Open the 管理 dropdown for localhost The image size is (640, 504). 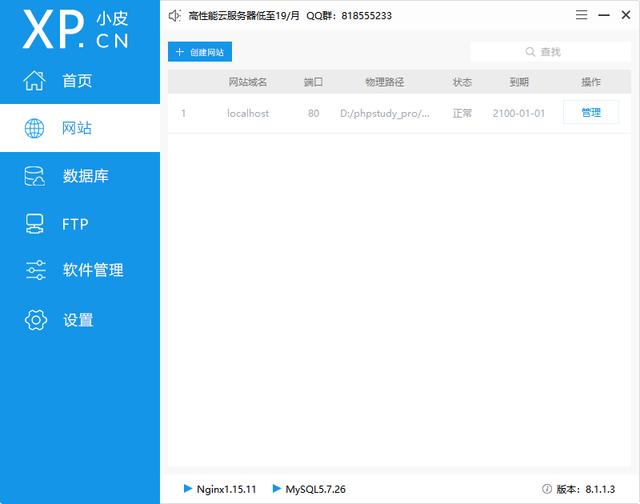pos(591,113)
